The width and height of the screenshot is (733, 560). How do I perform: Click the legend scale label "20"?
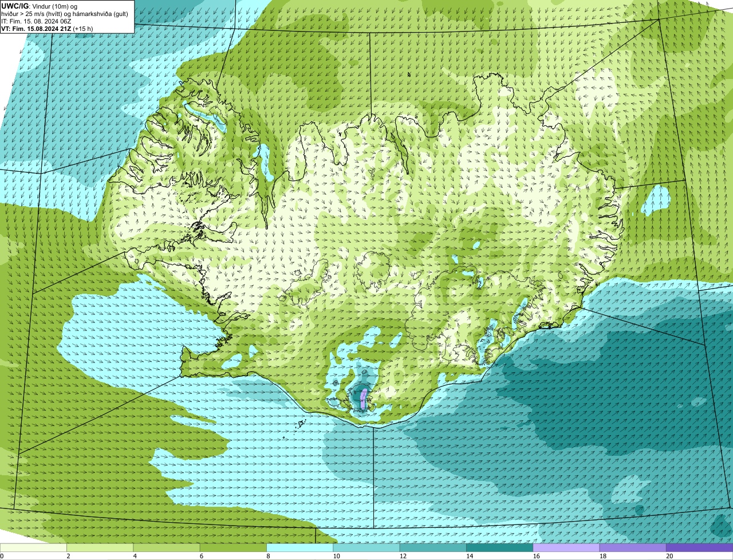669,556
